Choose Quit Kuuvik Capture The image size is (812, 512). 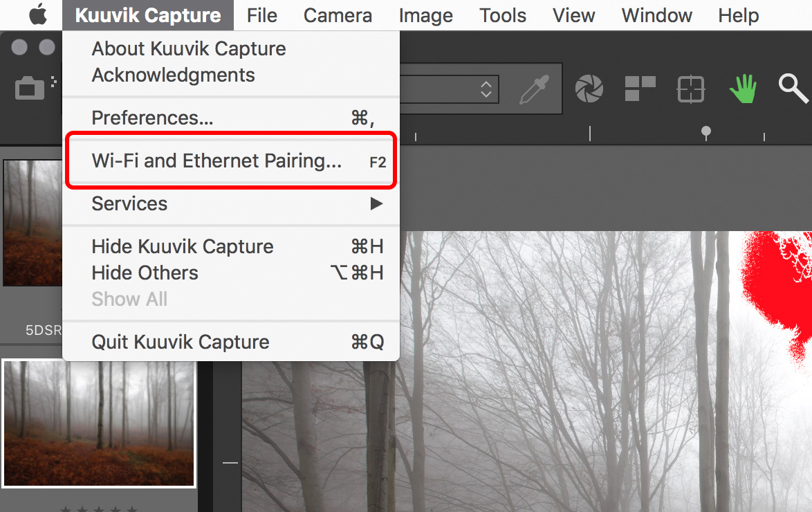pyautogui.click(x=231, y=342)
